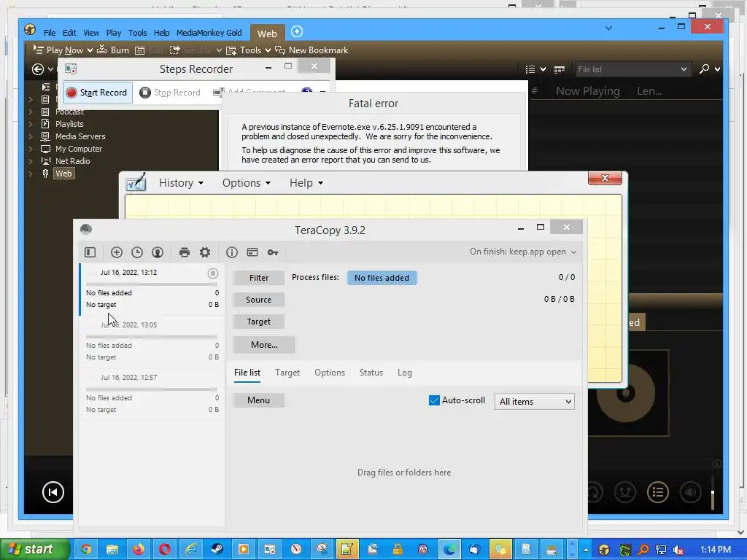This screenshot has width=747, height=560.
Task: Open TeraCopy settings gear icon
Action: click(x=205, y=252)
